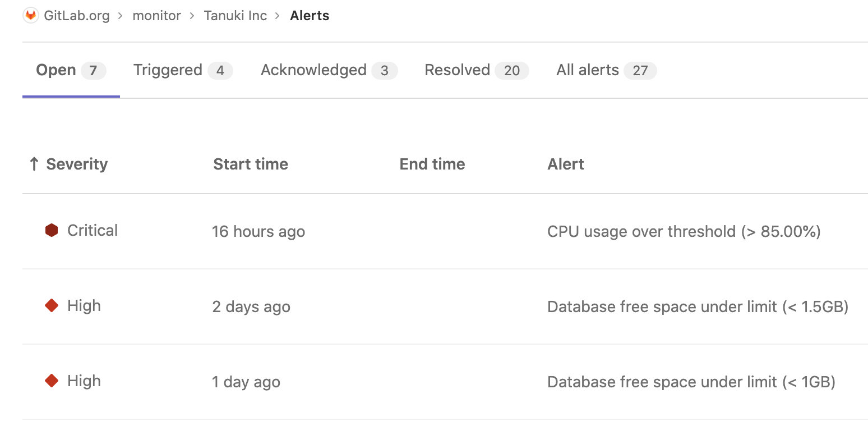The width and height of the screenshot is (868, 421).
Task: Navigate to the monitor group via breadcrumb
Action: pos(156,15)
